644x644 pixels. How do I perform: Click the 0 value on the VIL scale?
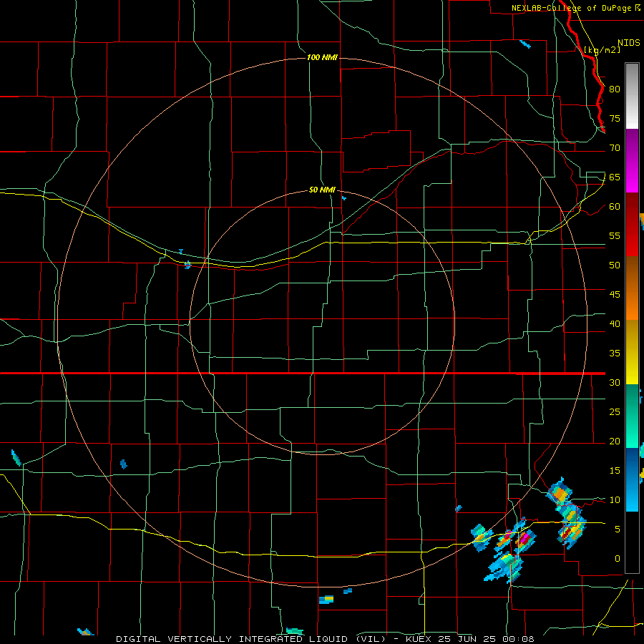618,559
